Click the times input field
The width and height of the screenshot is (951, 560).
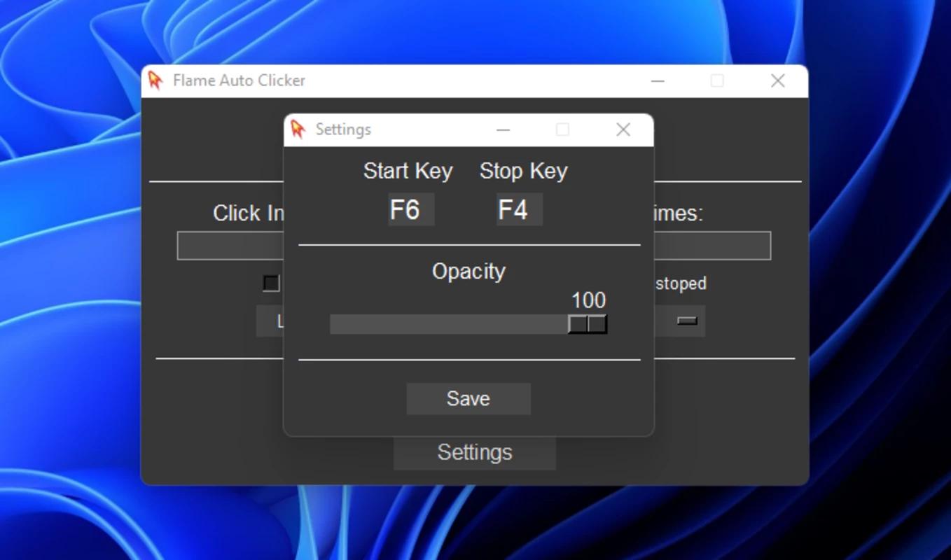[x=712, y=246]
